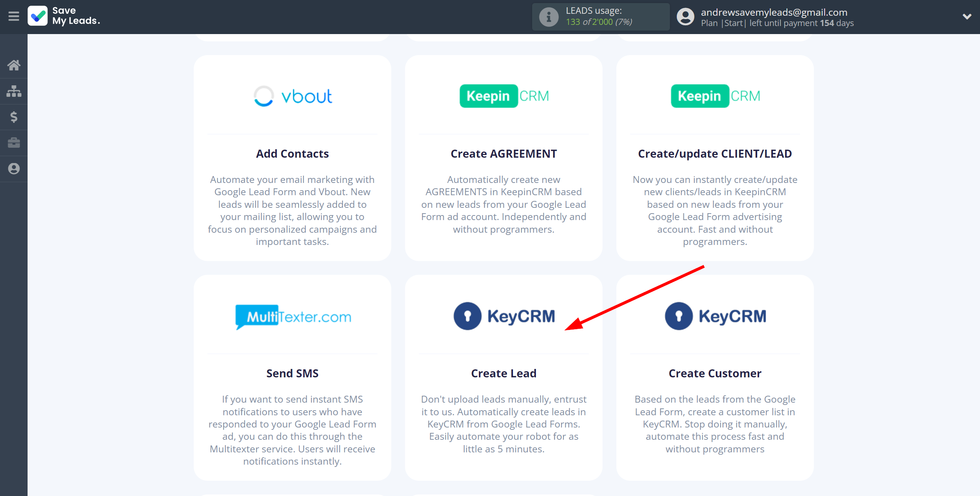Open the user profile sidebar icon

pos(14,169)
